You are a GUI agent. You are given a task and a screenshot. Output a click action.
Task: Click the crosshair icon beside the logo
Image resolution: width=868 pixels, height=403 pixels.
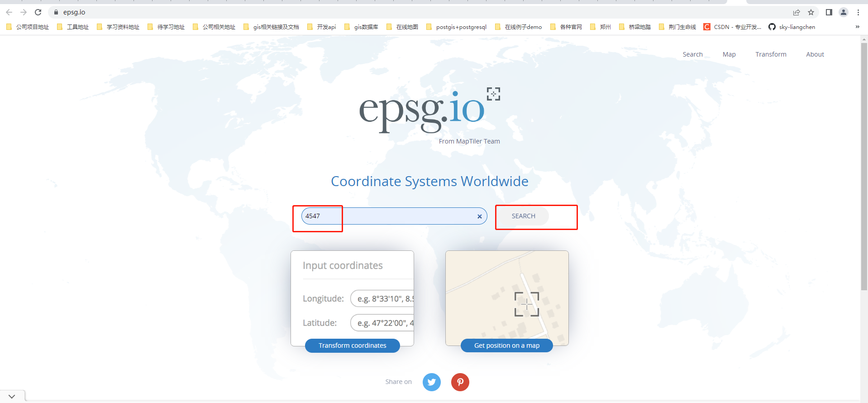pos(493,94)
